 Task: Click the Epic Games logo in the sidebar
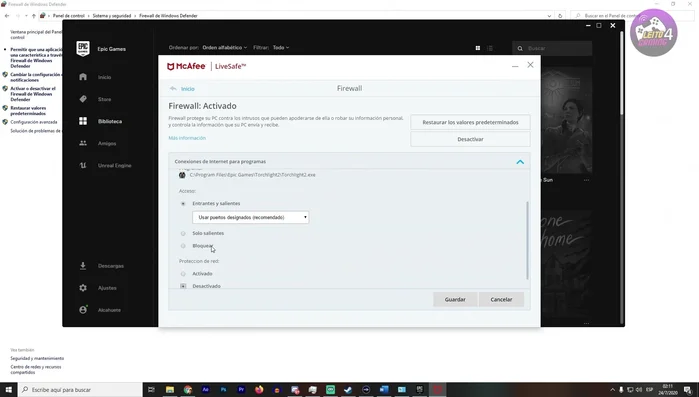point(83,49)
